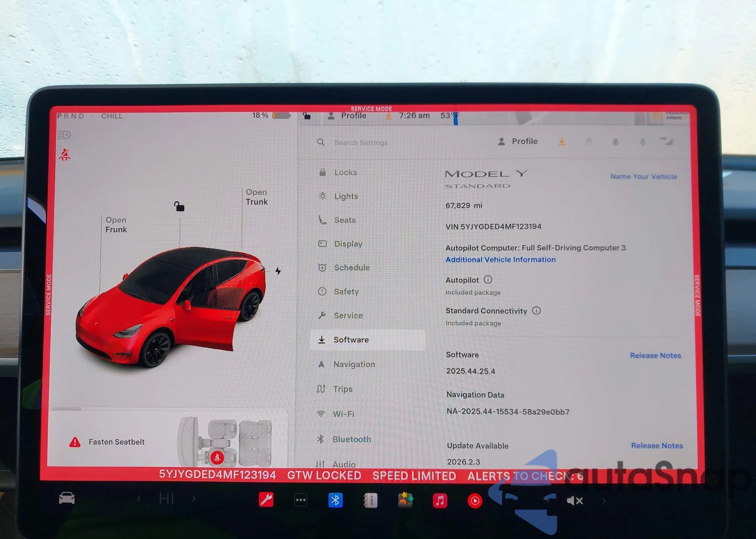Screen dimensions: 756x539
Task: Click Name Your Vehicle link
Action: (643, 177)
